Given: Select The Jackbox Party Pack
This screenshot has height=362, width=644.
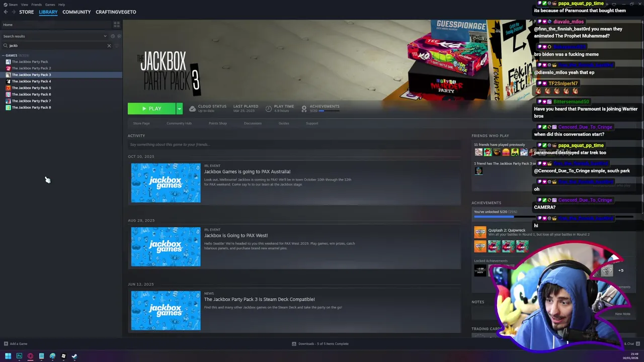Looking at the screenshot, I should pos(30,62).
